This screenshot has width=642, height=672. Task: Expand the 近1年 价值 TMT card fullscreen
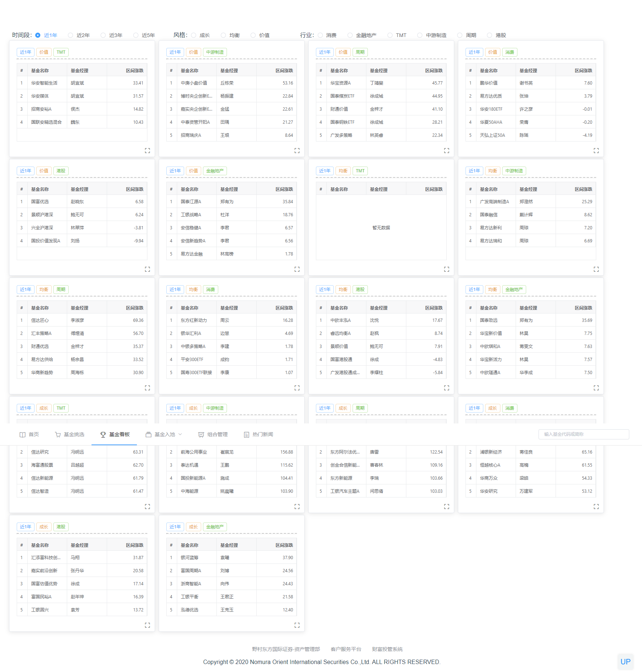click(x=147, y=151)
